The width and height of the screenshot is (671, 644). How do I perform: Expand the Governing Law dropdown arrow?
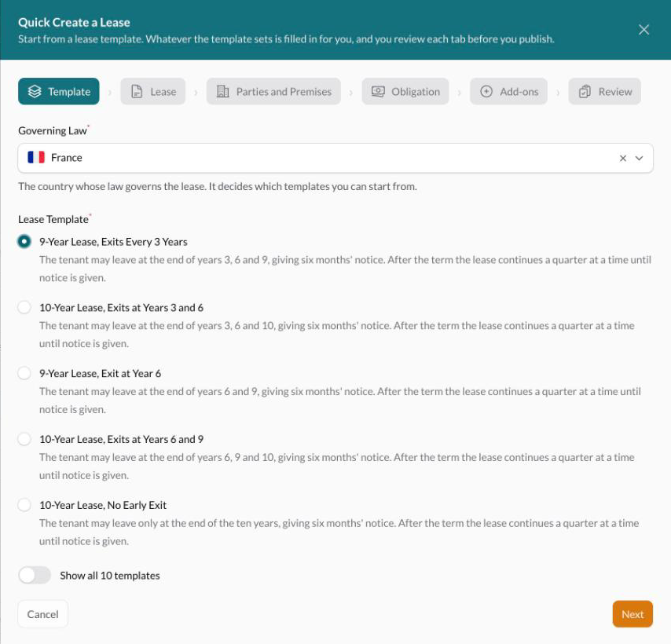pyautogui.click(x=639, y=158)
